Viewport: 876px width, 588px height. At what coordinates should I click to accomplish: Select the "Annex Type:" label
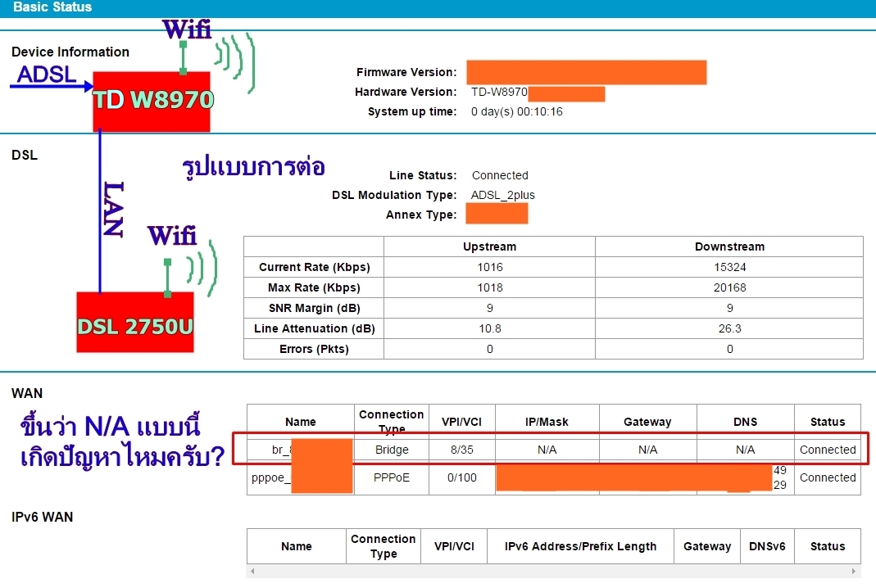coord(420,215)
